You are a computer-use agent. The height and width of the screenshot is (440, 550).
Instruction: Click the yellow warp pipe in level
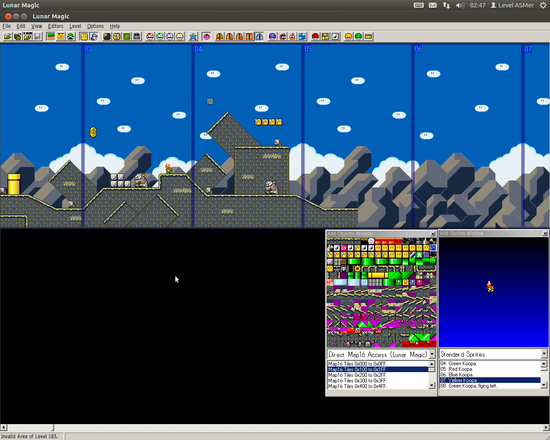pyautogui.click(x=14, y=184)
